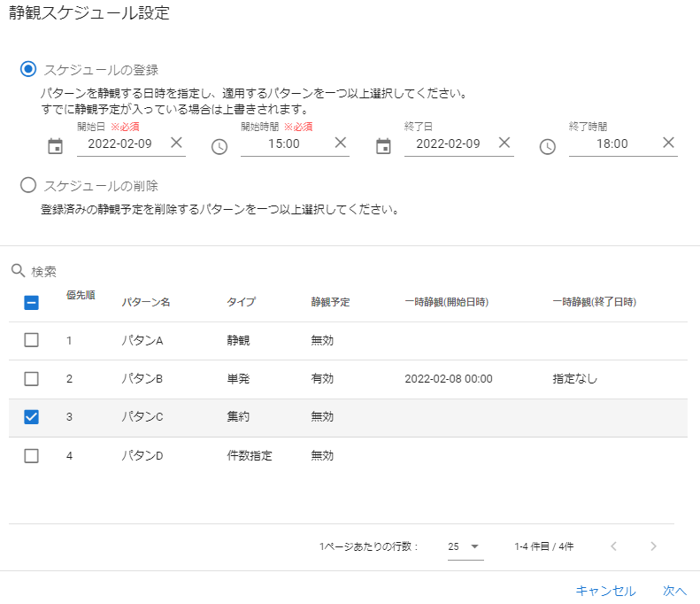Click the start date calendar icon
700x604 pixels.
pyautogui.click(x=55, y=146)
